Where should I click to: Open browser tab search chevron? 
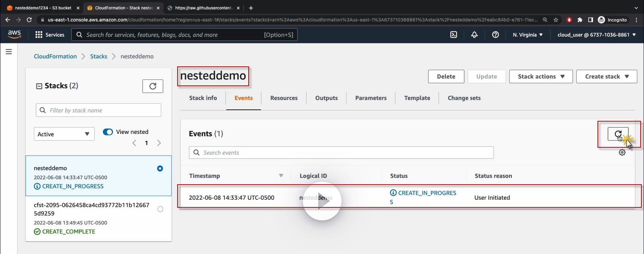click(636, 8)
